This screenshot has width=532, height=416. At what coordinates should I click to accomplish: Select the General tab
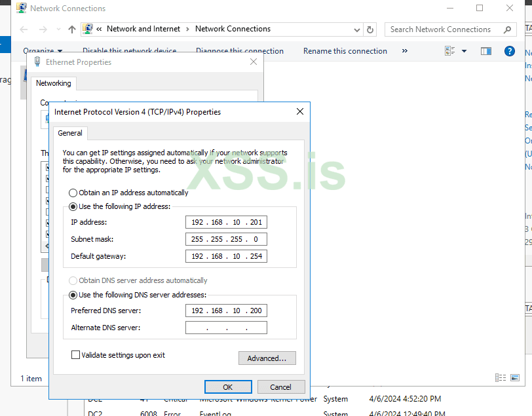click(70, 133)
